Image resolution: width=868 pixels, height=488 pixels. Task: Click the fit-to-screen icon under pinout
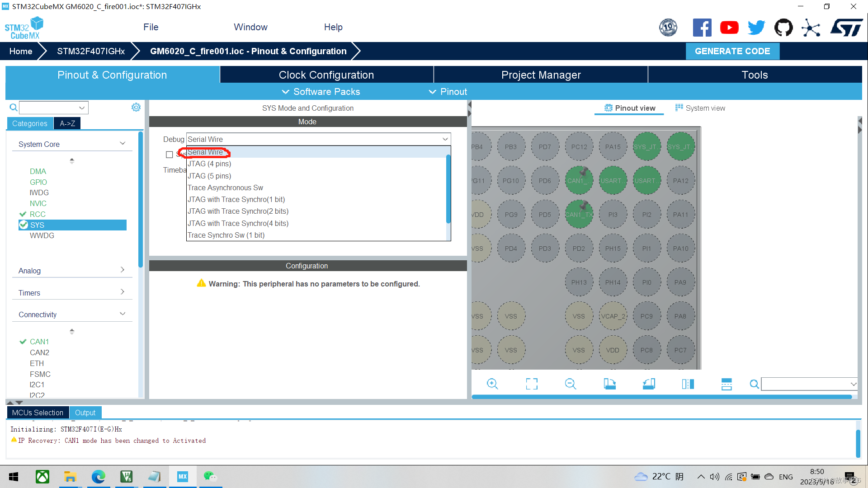[532, 384]
